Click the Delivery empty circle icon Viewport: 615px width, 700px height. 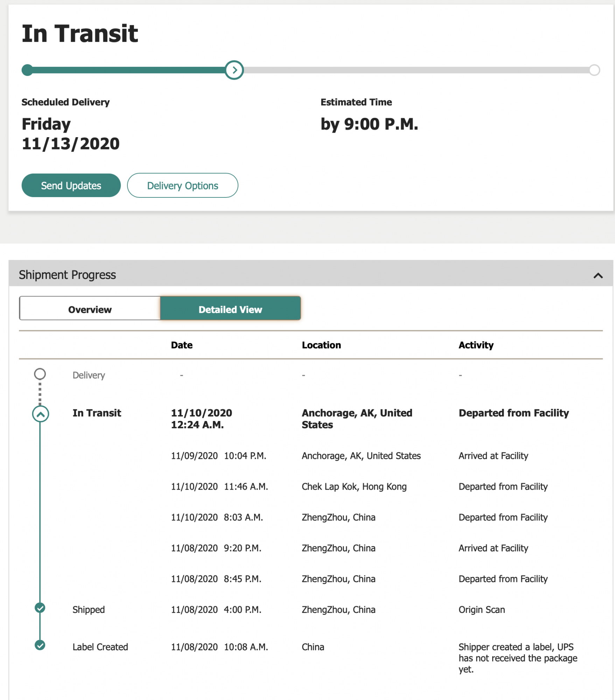point(40,374)
